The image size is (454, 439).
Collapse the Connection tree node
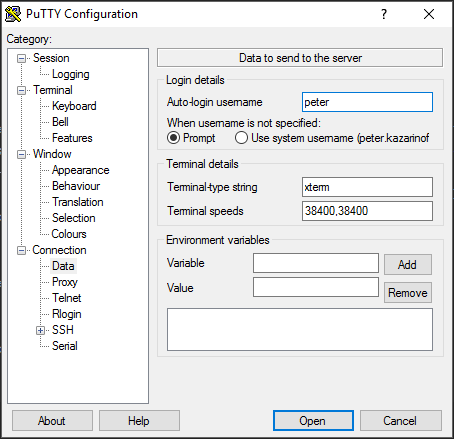pos(22,251)
